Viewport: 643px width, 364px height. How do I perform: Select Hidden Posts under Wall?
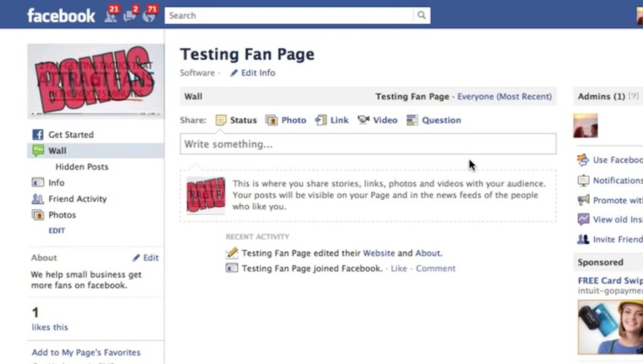[x=82, y=167]
